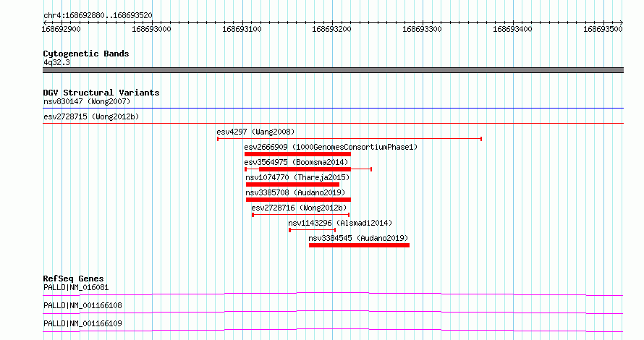644x340 pixels.
Task: Open variant nsv3385708 (Audano2019) label
Action: (x=295, y=192)
